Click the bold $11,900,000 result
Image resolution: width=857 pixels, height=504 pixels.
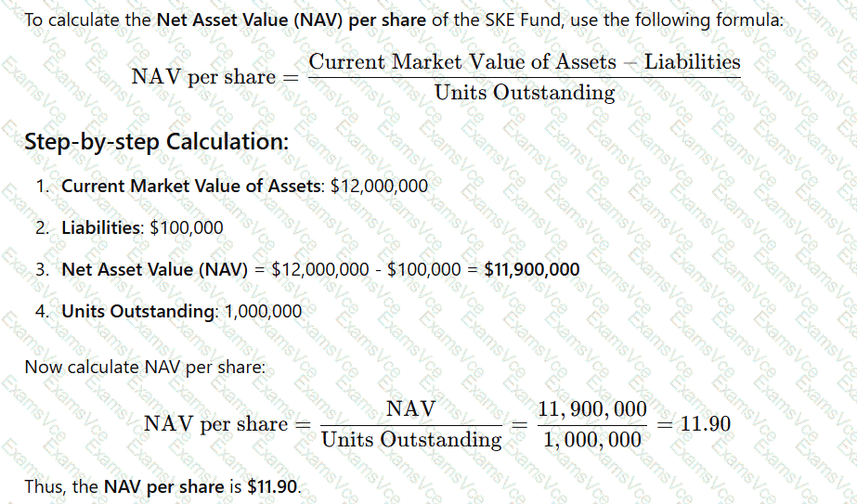[x=532, y=269]
